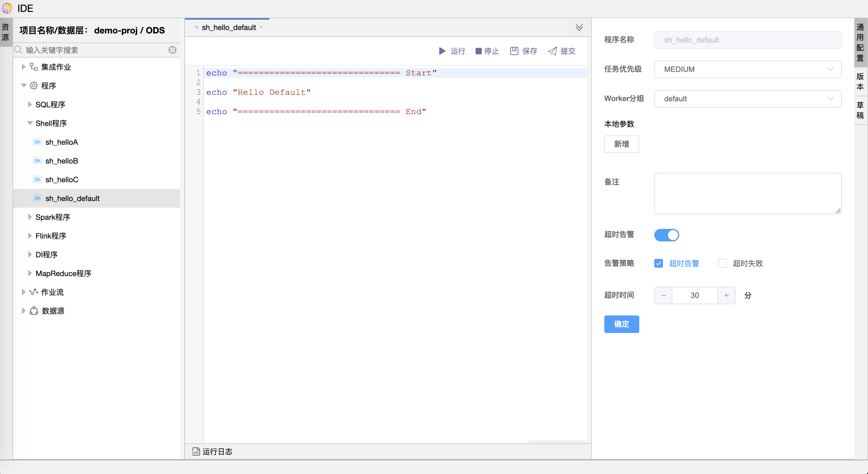This screenshot has width=868, height=474.
Task: Open the Worker group default dropdown
Action: pos(747,99)
